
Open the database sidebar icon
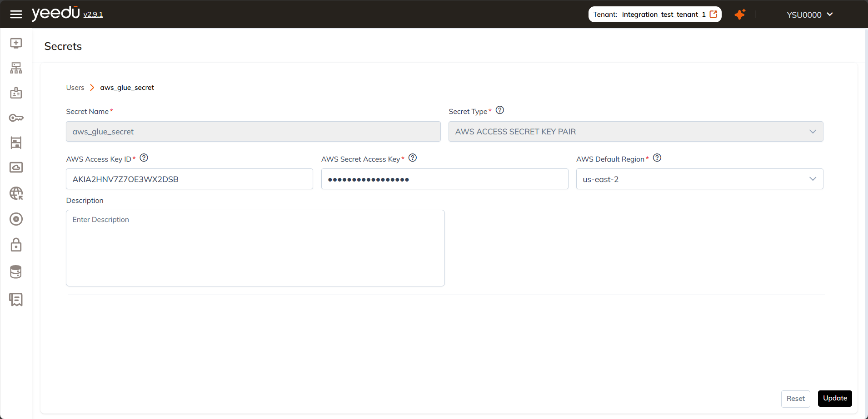[16, 272]
